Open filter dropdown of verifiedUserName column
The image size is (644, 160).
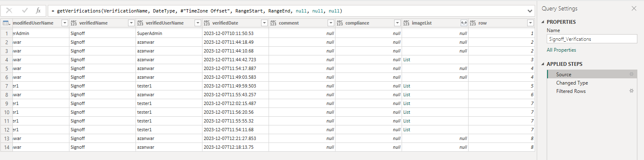tap(197, 23)
